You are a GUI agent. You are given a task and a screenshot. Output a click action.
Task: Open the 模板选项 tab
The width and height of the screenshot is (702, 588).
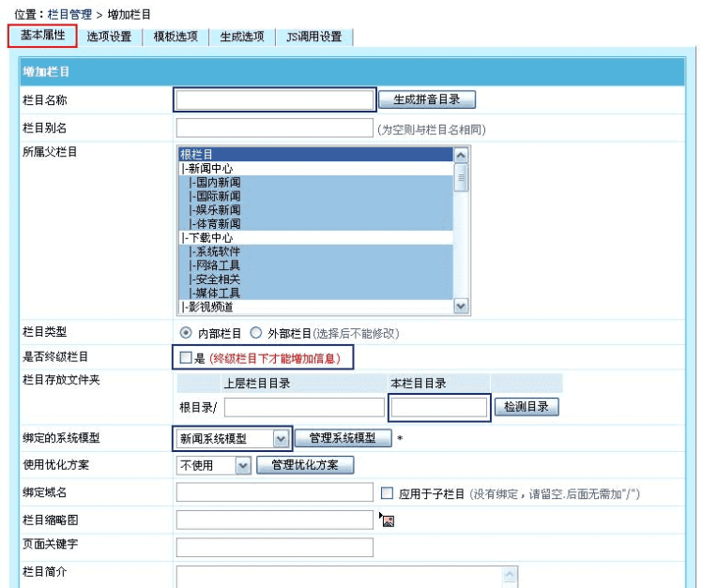click(x=175, y=37)
